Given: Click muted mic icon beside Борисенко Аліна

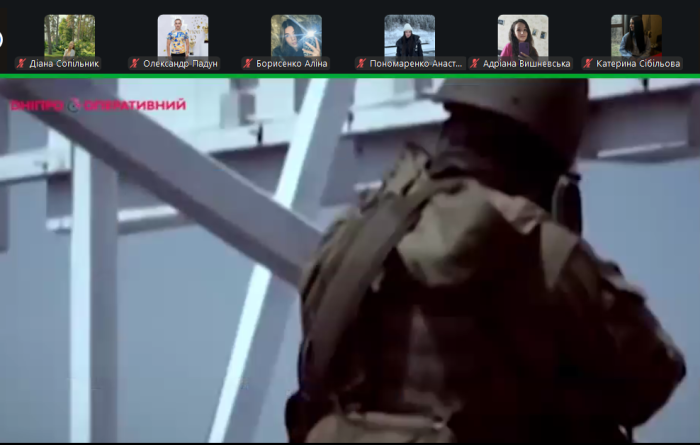Looking at the screenshot, I should [247, 63].
